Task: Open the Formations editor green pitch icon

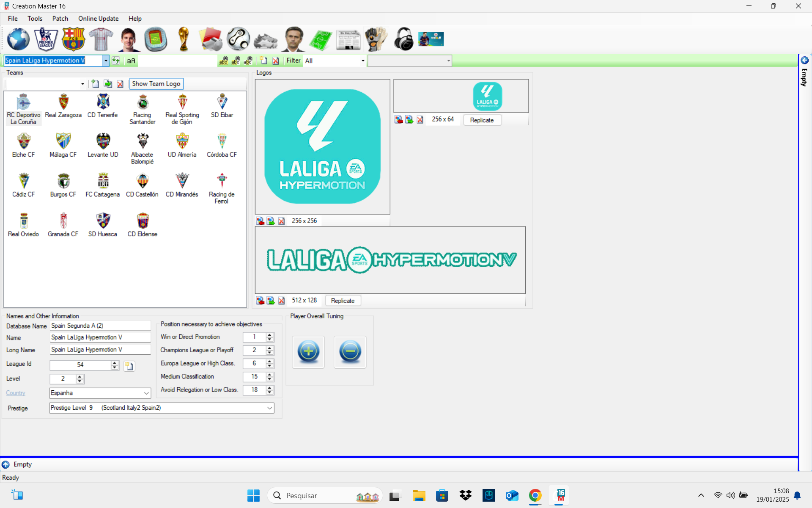Action: [x=321, y=40]
